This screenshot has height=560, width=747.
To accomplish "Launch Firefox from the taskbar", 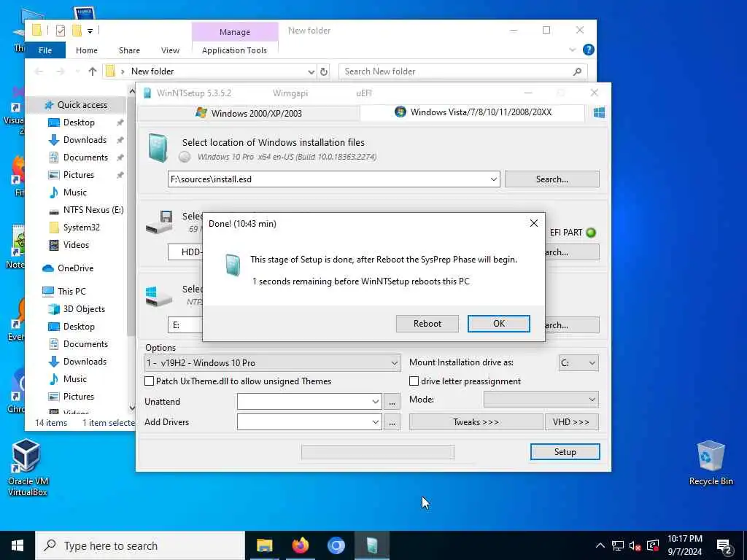I will (300, 545).
